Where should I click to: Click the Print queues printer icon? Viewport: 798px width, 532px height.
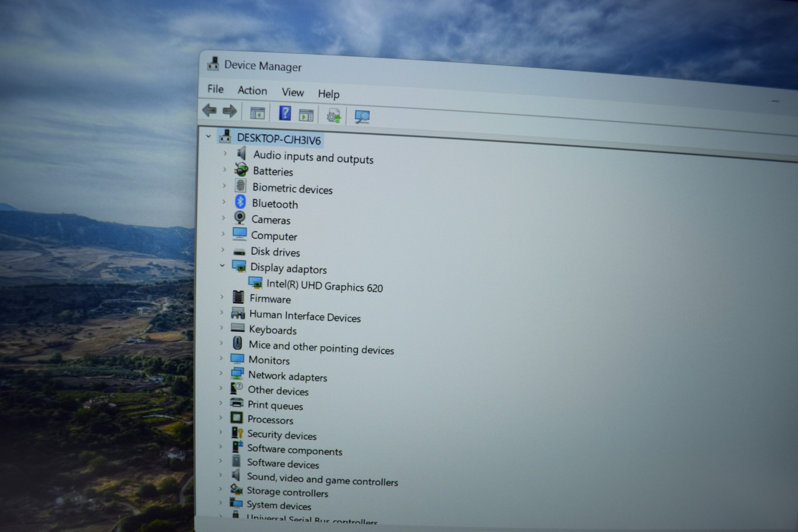coord(237,402)
